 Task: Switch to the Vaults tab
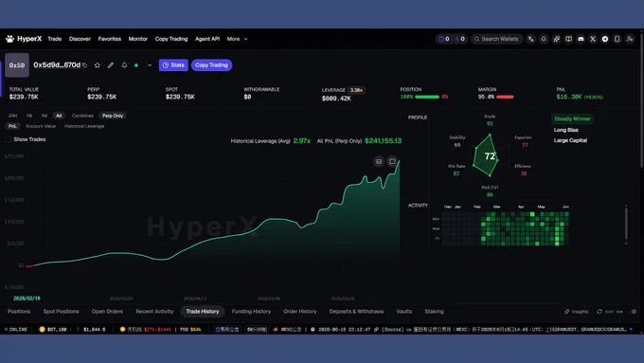point(404,312)
